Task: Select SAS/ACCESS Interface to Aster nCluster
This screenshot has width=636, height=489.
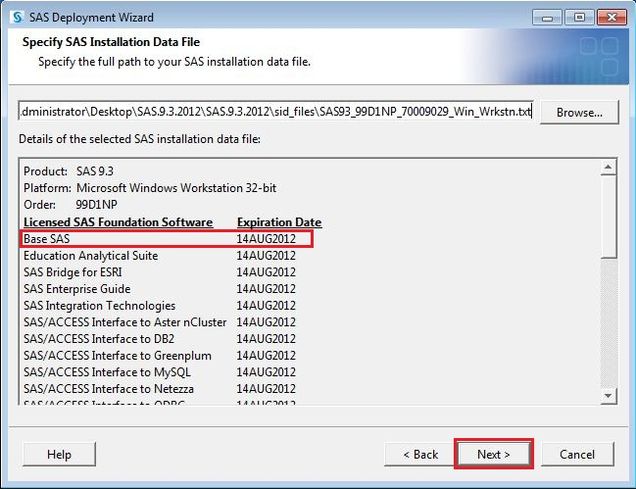Action: point(159,322)
